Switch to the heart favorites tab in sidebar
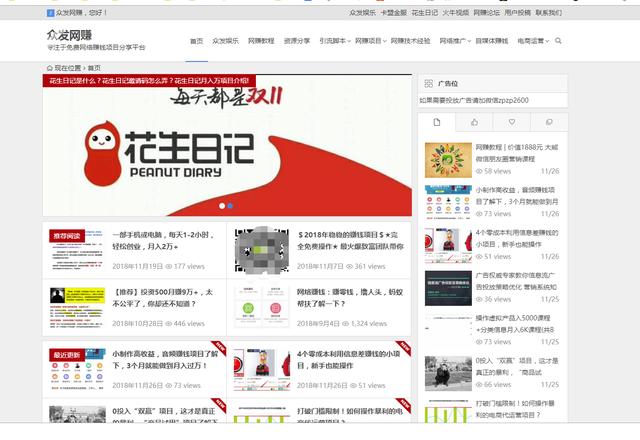This screenshot has width=640, height=440. click(x=511, y=122)
